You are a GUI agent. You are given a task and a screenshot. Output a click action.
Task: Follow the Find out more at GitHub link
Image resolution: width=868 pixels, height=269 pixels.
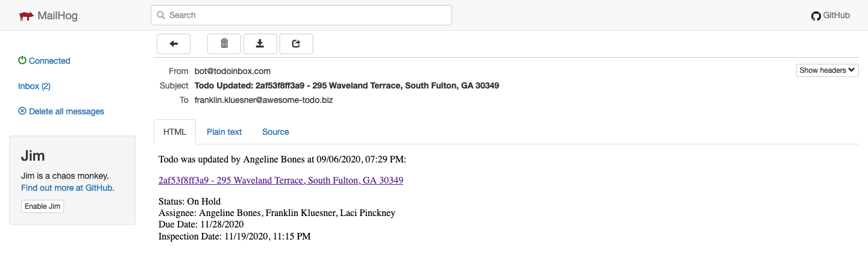[x=66, y=188]
